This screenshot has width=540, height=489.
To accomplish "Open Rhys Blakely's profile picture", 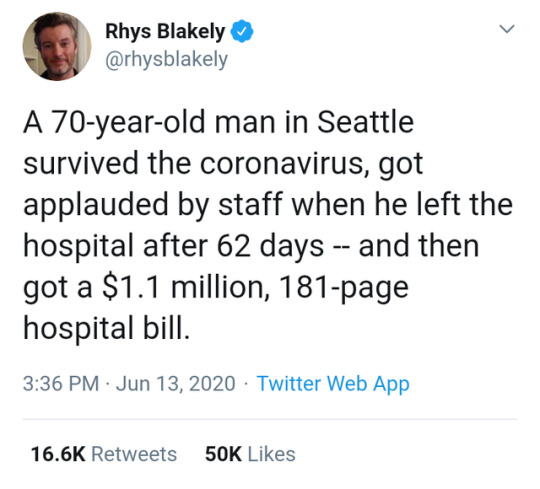I will click(x=57, y=46).
